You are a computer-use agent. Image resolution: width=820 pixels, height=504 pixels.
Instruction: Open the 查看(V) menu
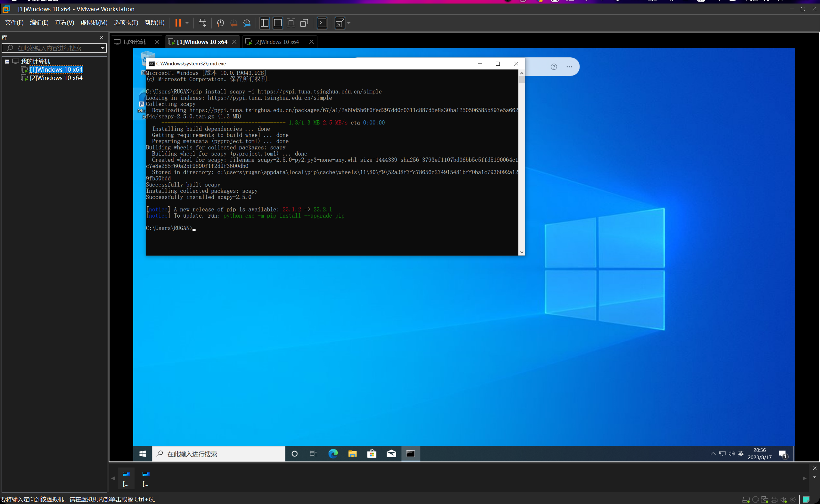[x=64, y=22]
